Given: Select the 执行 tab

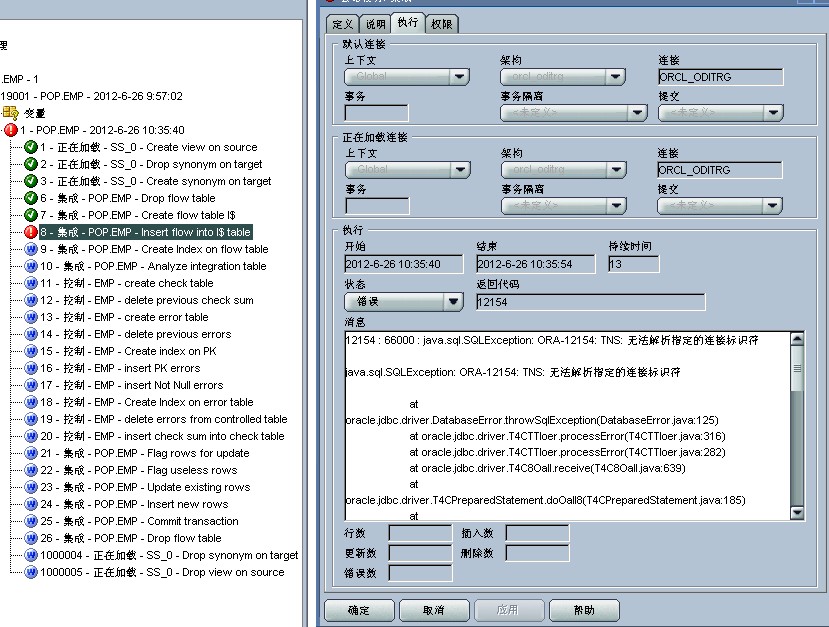Looking at the screenshot, I should (408, 22).
